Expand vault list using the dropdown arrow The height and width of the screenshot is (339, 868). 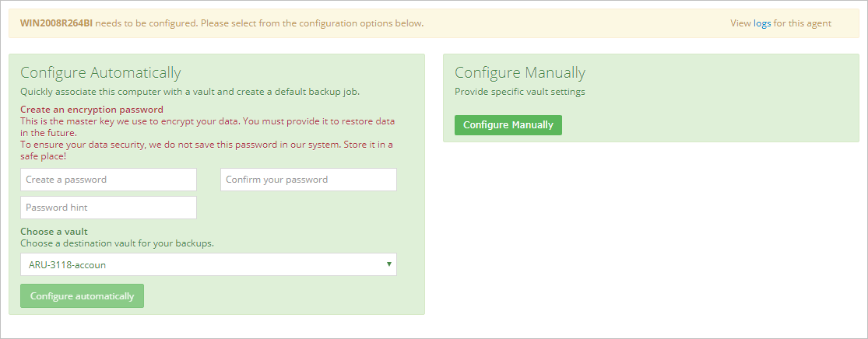coord(388,264)
